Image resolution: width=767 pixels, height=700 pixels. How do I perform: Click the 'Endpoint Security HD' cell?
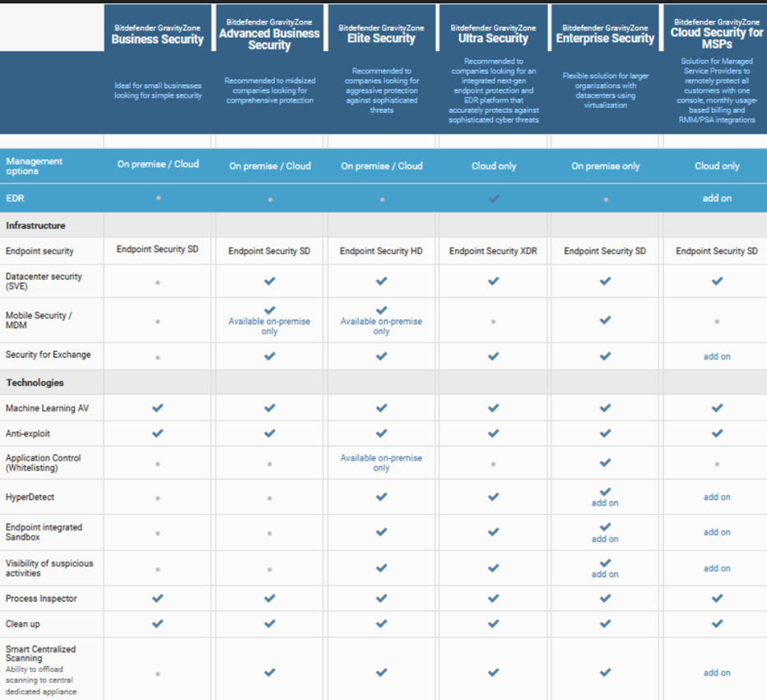(382, 251)
